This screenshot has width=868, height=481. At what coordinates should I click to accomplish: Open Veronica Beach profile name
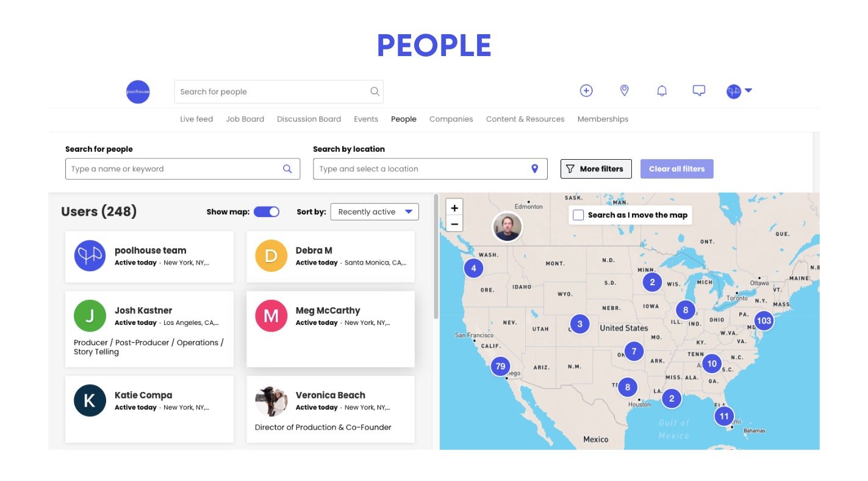331,395
